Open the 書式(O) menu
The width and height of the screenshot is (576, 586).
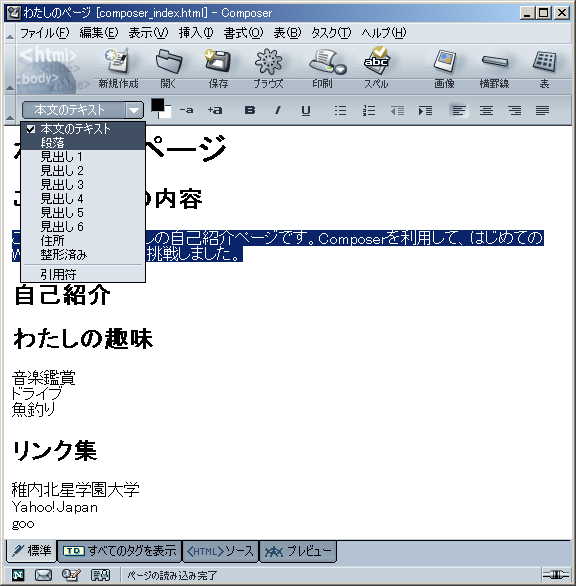243,33
